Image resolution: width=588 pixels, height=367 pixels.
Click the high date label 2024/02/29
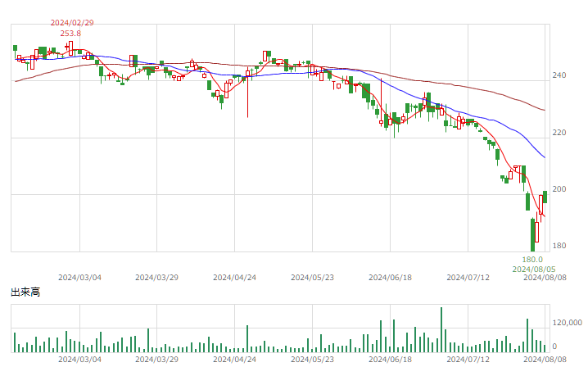[x=72, y=22]
